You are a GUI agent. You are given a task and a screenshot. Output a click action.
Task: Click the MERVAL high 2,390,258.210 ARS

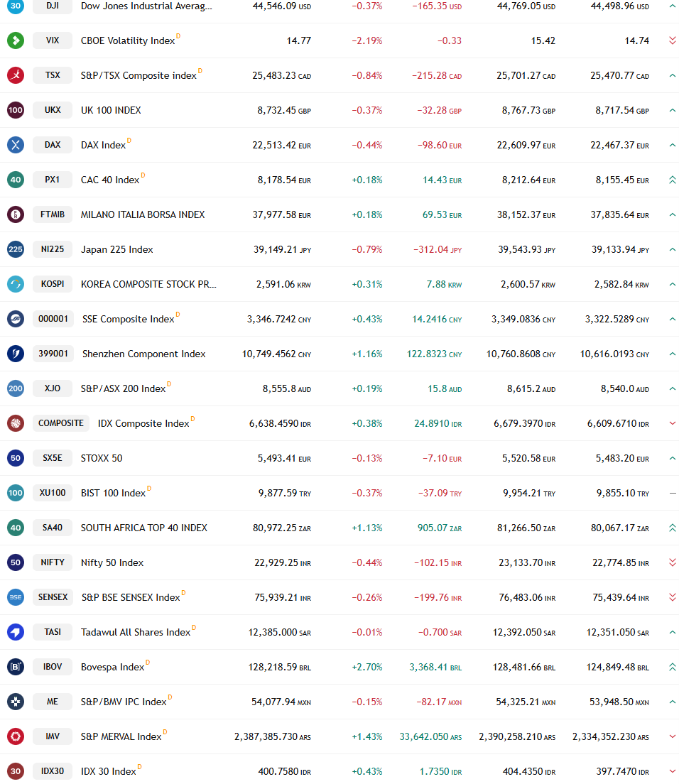click(x=517, y=736)
